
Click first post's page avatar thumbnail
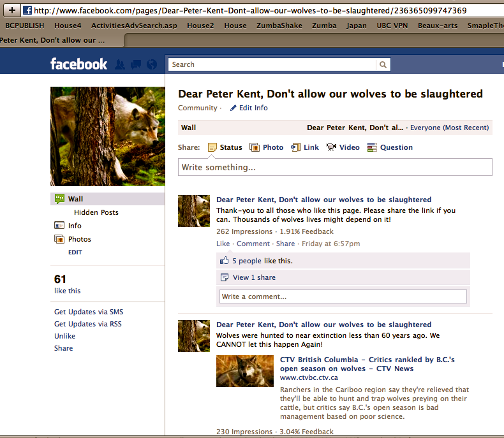tap(194, 211)
